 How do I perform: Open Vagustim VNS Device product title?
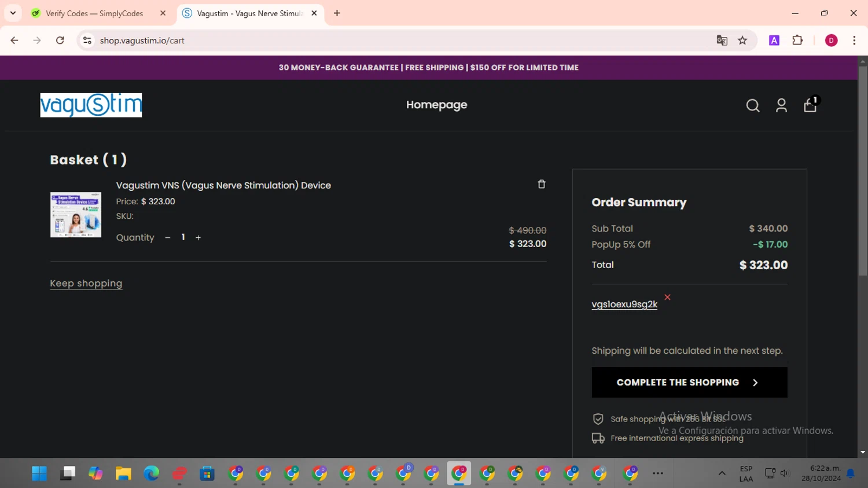tap(223, 185)
